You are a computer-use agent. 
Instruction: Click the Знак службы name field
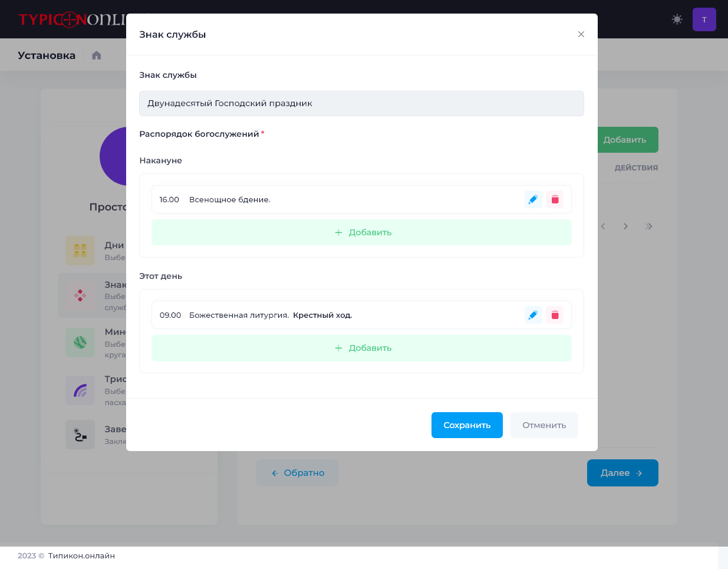pyautogui.click(x=361, y=103)
